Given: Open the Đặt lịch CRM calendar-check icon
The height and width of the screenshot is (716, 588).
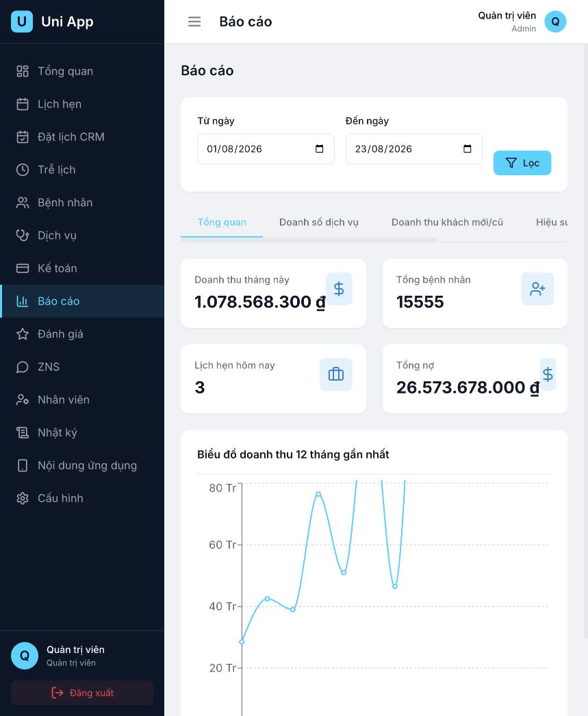Looking at the screenshot, I should [23, 137].
